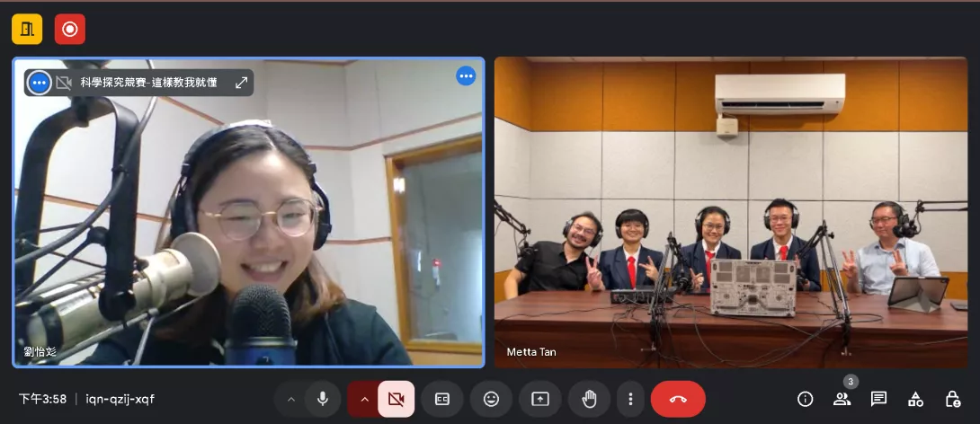Open the activities panel
This screenshot has height=424, width=980.
tap(915, 399)
